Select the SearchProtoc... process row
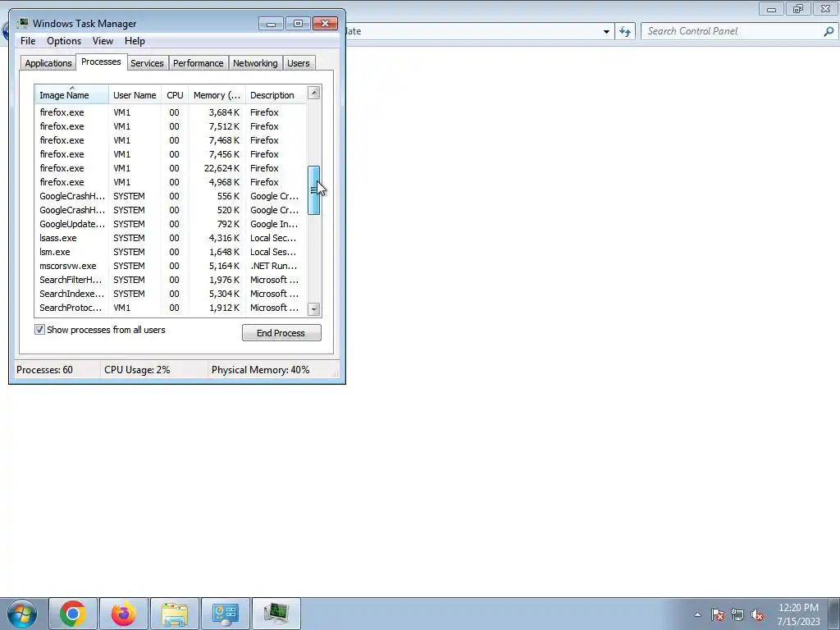Screen dimensions: 840x630 coord(171,308)
